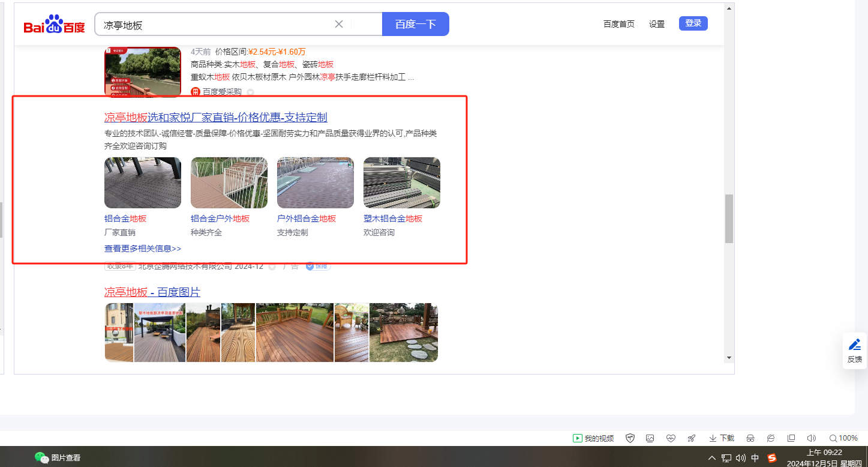
Task: Click the Sogou input method tray icon
Action: [772, 458]
